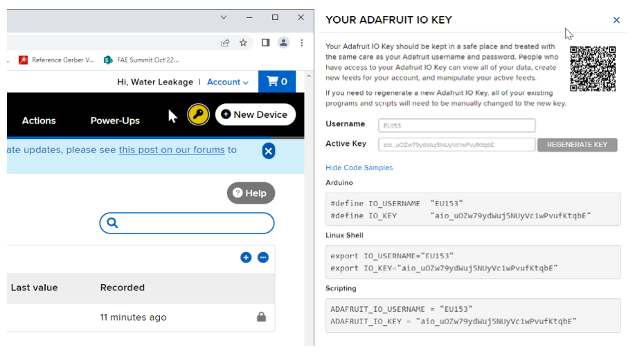Image resolution: width=644 pixels, height=352 pixels.
Task: Close the Adafruit IO Key dialog
Action: click(616, 20)
